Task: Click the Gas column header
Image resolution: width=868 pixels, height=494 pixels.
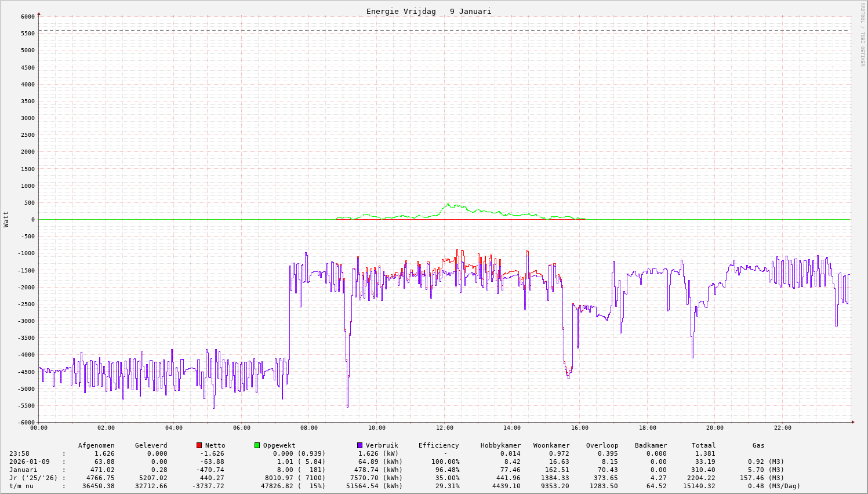Action: coord(758,445)
